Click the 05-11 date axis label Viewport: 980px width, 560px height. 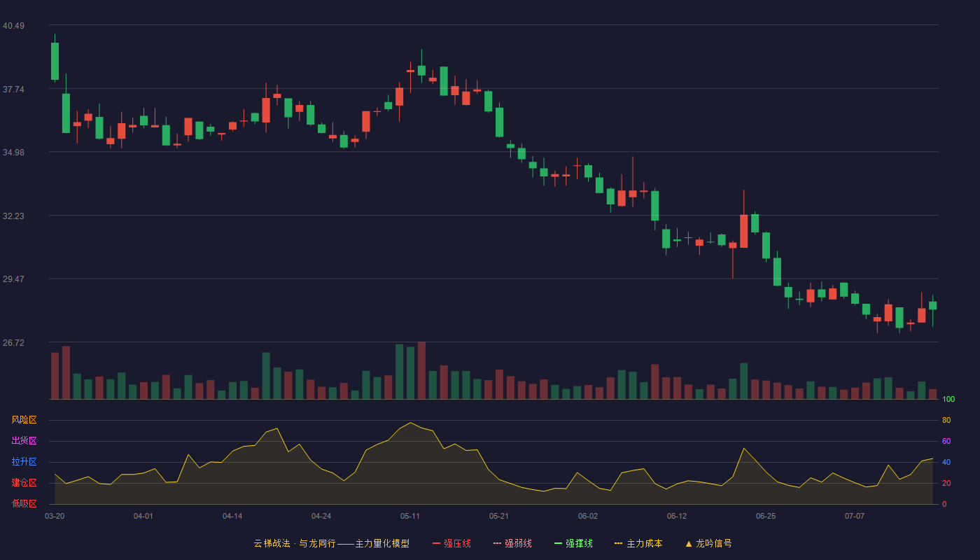coord(410,516)
